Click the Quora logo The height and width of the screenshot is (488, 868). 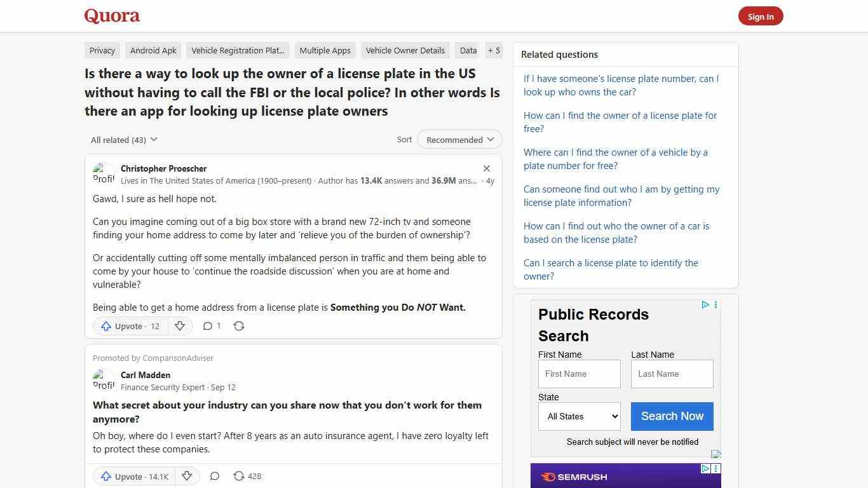(x=111, y=16)
